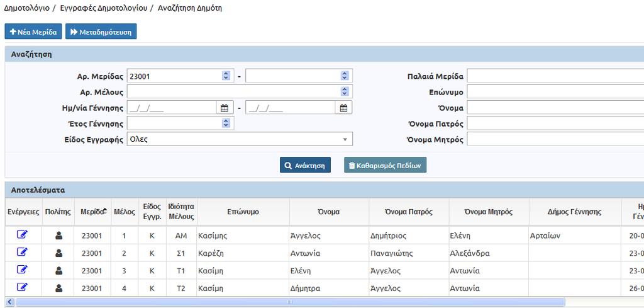This screenshot has width=644, height=308.
Task: Focus the Παλαιά Μερίδα field
Action: coord(555,76)
